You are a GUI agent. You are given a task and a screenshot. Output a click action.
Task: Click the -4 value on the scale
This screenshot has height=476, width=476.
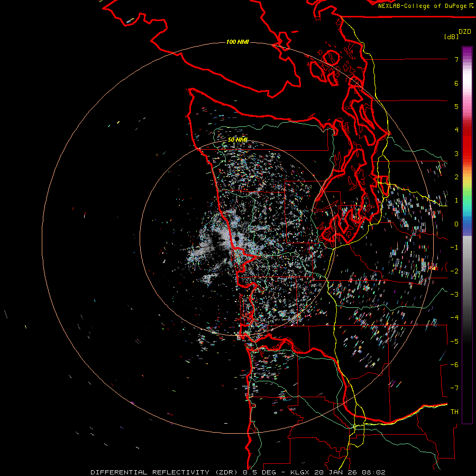(454, 317)
